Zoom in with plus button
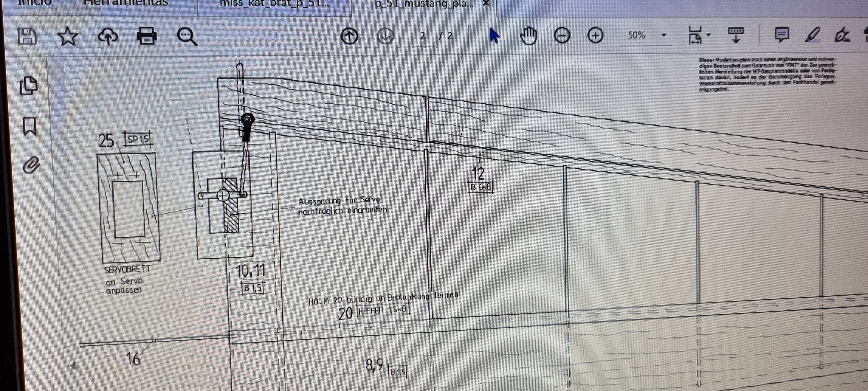 pos(595,35)
